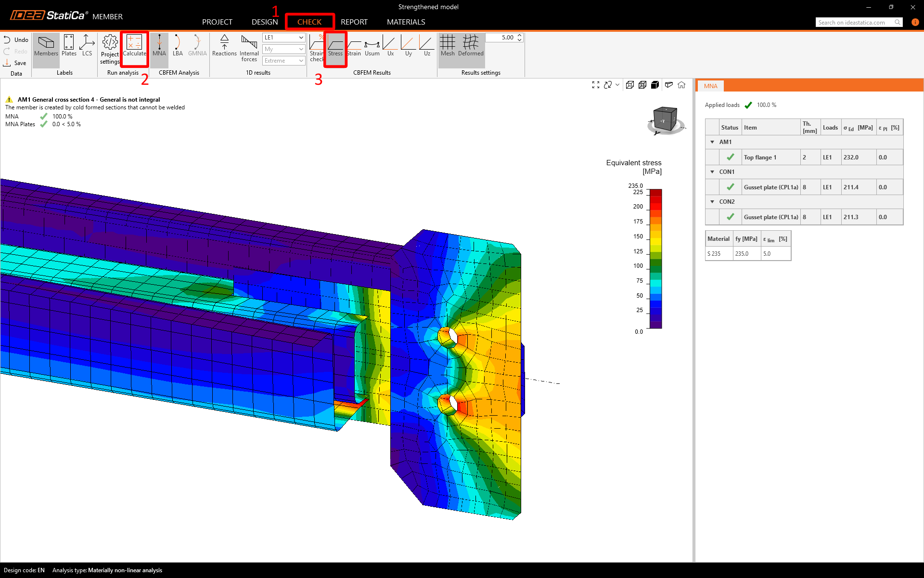Collapse the CON1 group
Screen dimensions: 924x578
712,172
